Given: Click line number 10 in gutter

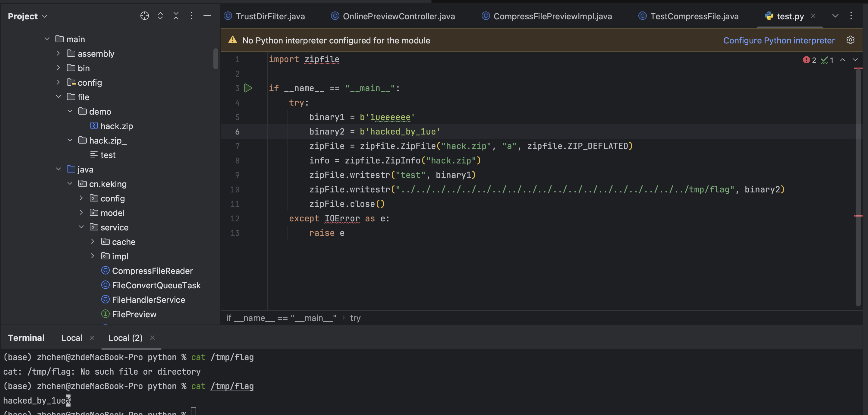Looking at the screenshot, I should coord(235,189).
